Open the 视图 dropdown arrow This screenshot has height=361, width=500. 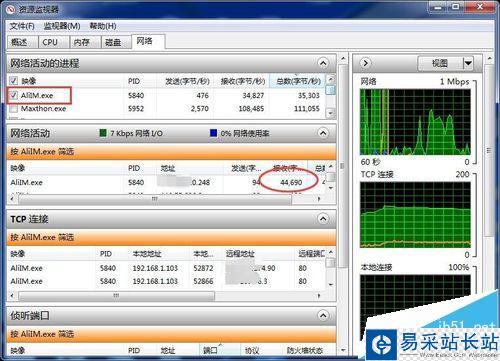click(468, 63)
